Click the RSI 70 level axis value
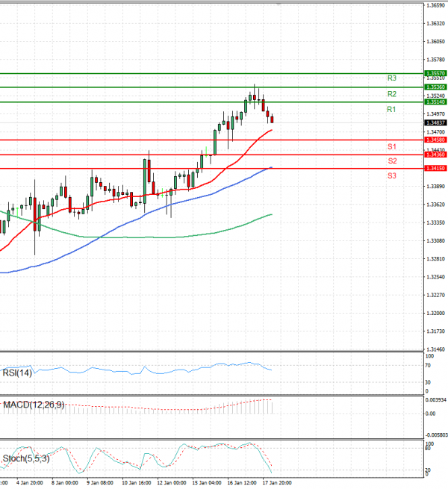 click(x=428, y=366)
